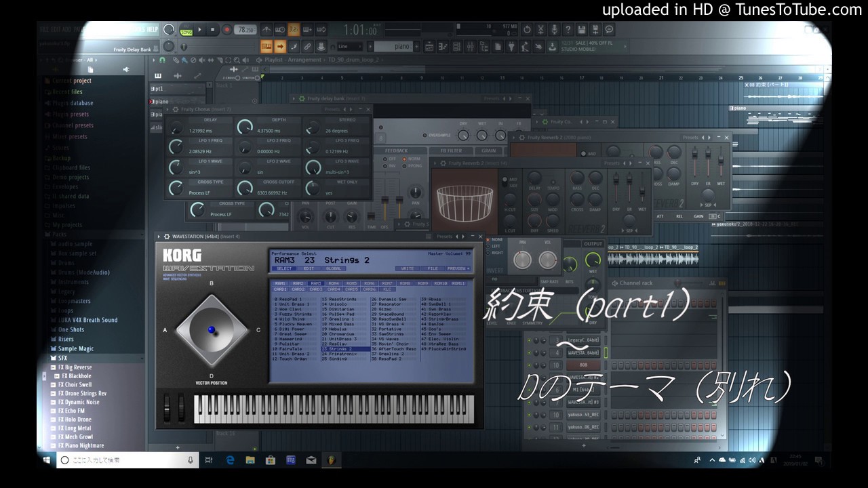Click the help question mark icon
The height and width of the screenshot is (488, 868).
pyautogui.click(x=568, y=30)
